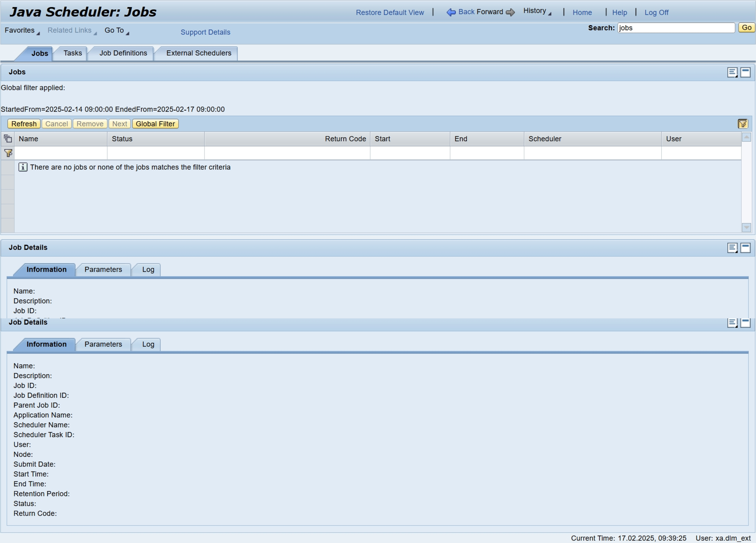Collapse lower Job Details panel icon
The width and height of the screenshot is (756, 543).
coord(745,323)
